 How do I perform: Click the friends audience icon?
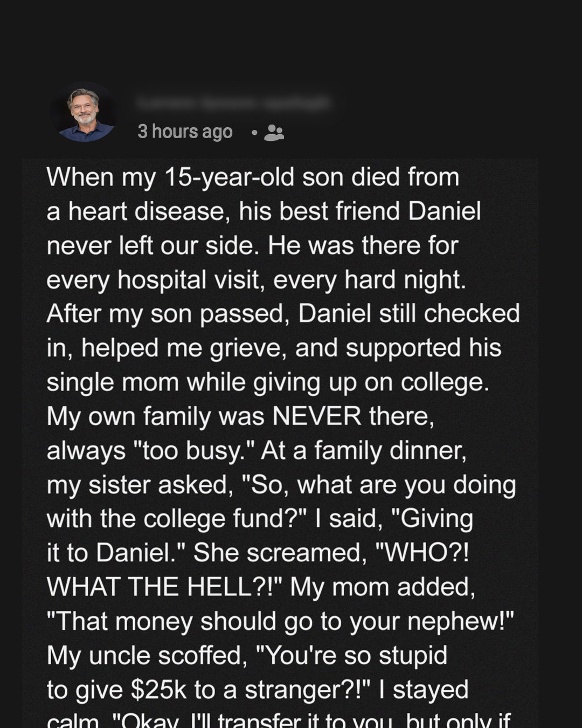point(274,132)
